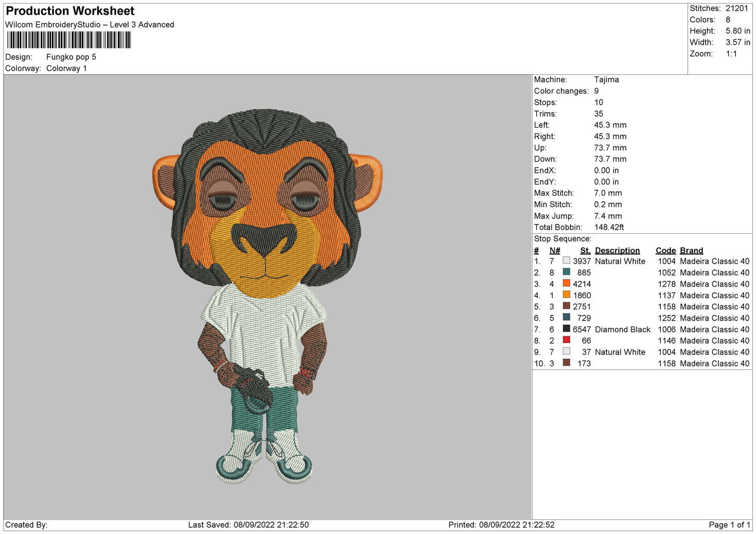
Task: Select the orange swatch for code 1278
Action: pyautogui.click(x=566, y=283)
